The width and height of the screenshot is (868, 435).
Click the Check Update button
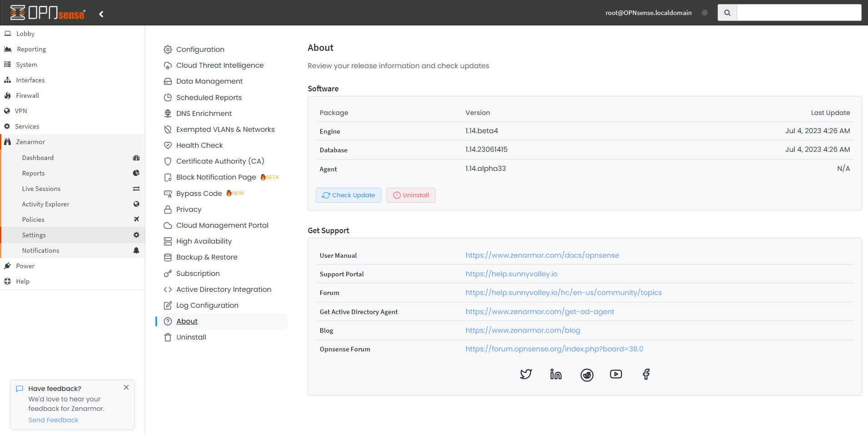tap(348, 195)
